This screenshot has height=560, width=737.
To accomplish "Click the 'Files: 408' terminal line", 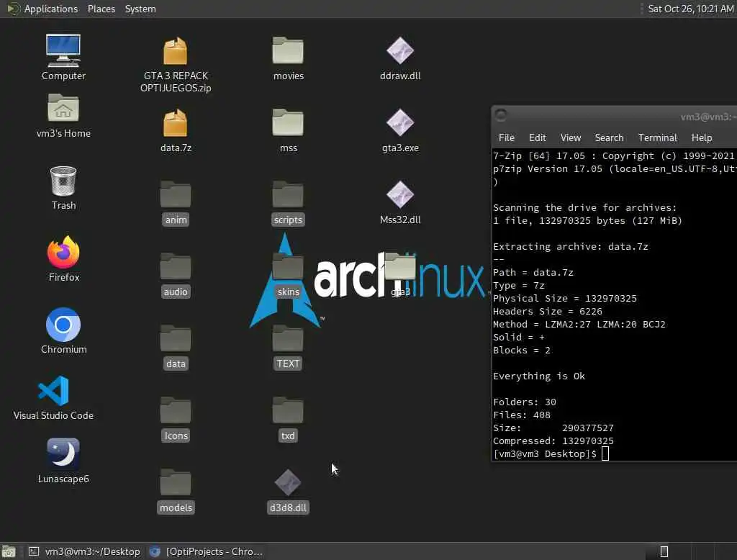I will click(x=522, y=415).
